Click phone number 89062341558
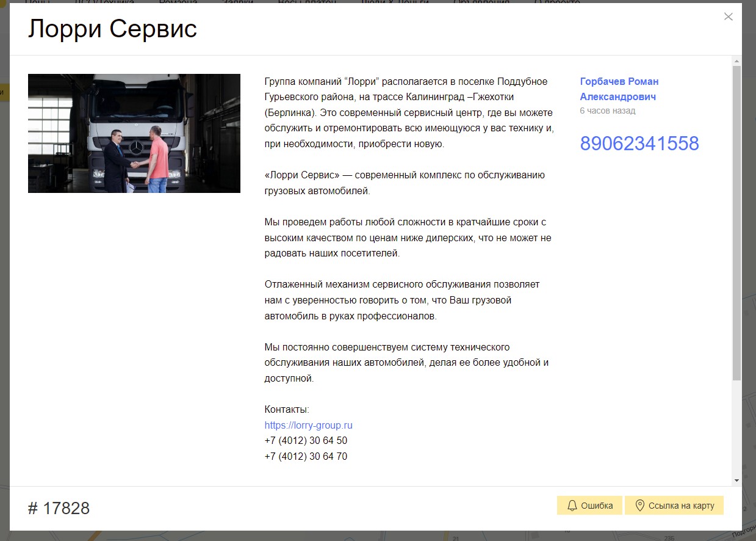Image resolution: width=756 pixels, height=541 pixels. [639, 143]
